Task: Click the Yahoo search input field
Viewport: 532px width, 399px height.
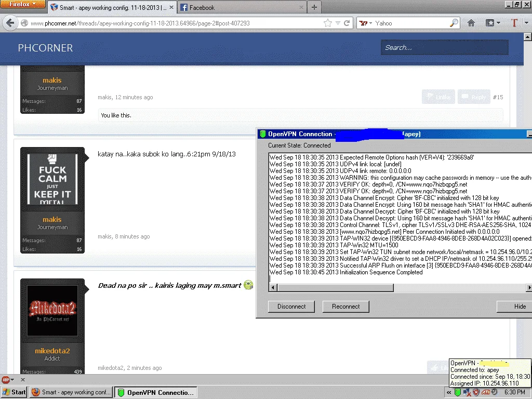Action: pyautogui.click(x=411, y=23)
